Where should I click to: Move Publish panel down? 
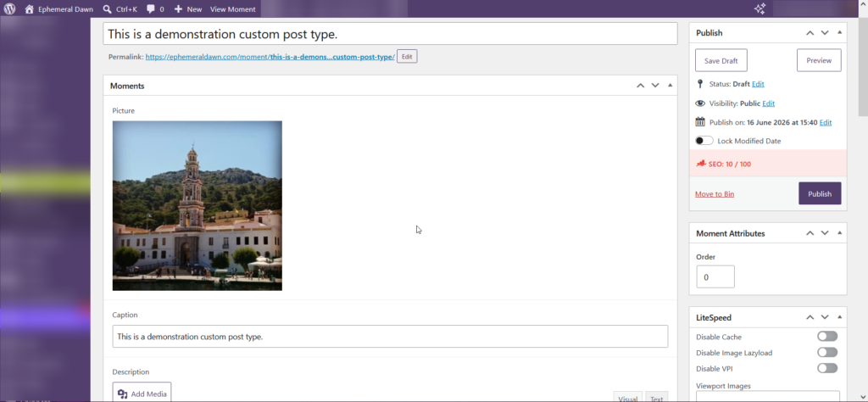[x=825, y=33]
